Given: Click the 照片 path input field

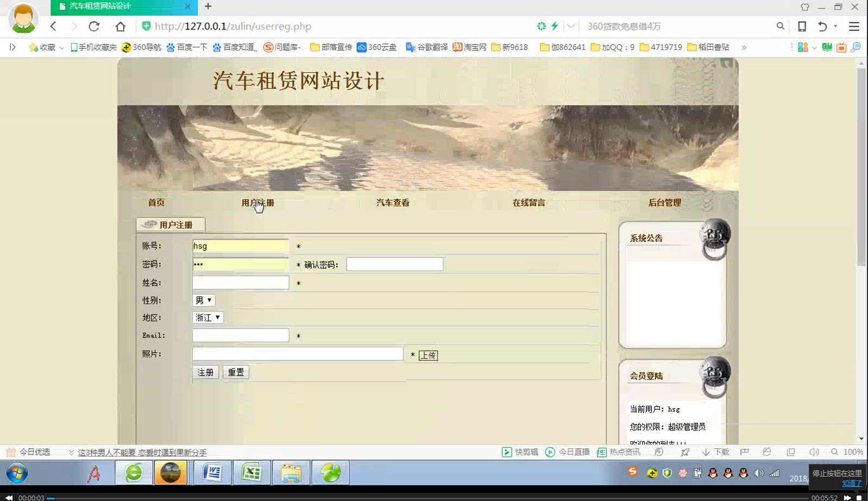Looking at the screenshot, I should [298, 354].
